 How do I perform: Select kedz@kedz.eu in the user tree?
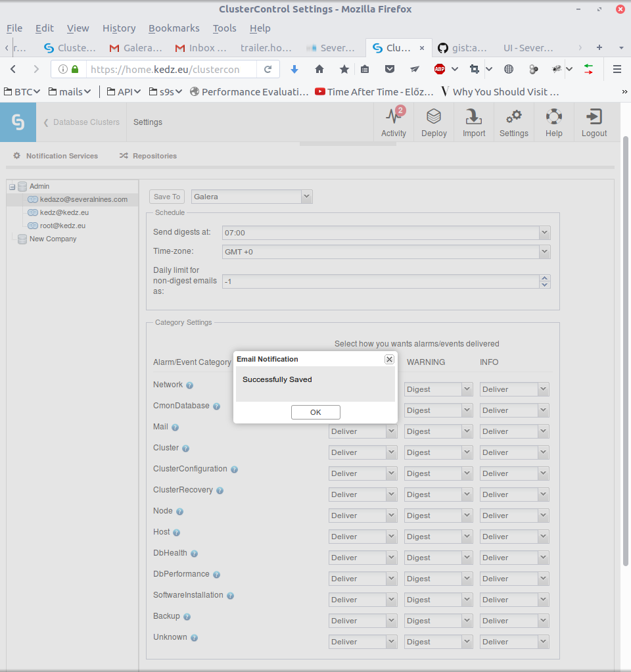pos(64,212)
